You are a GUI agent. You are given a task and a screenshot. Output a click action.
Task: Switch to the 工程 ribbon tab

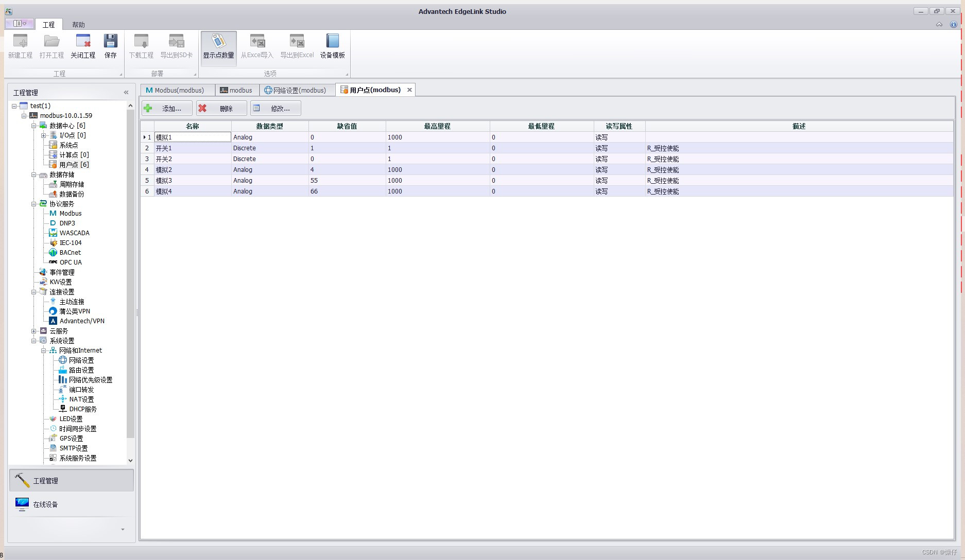pyautogui.click(x=48, y=25)
